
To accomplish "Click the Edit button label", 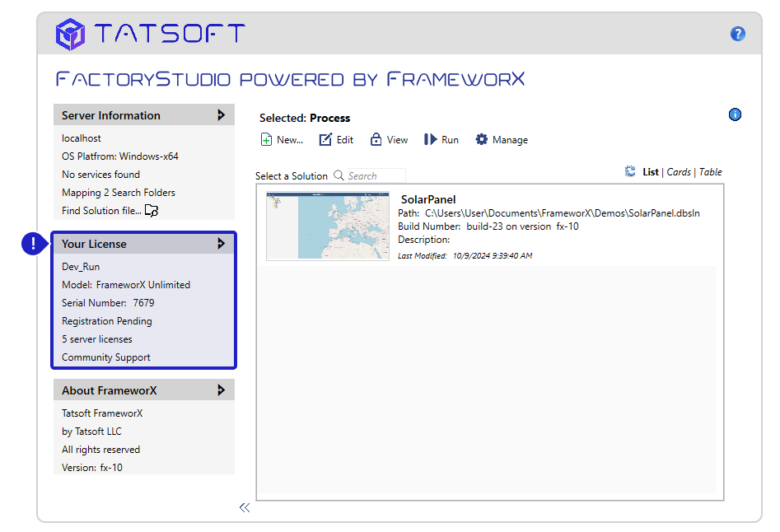I will 345,140.
